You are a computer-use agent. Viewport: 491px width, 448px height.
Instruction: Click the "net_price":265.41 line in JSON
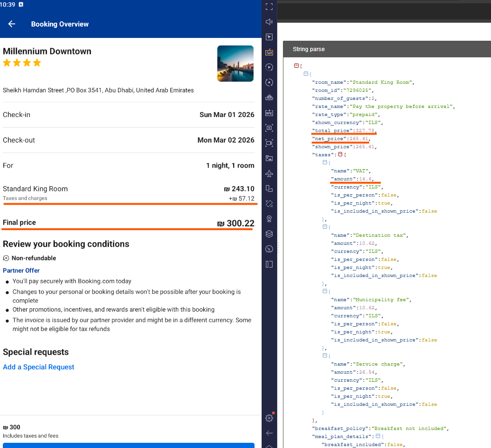[x=341, y=139]
